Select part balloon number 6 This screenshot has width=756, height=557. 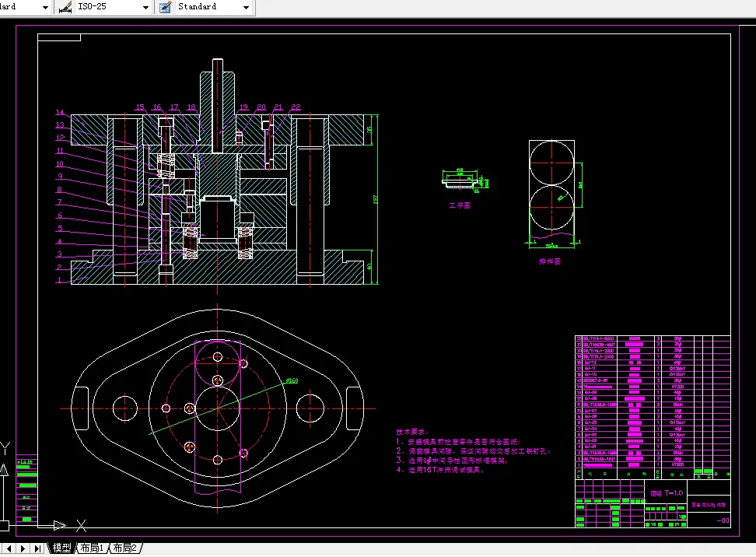(60, 215)
